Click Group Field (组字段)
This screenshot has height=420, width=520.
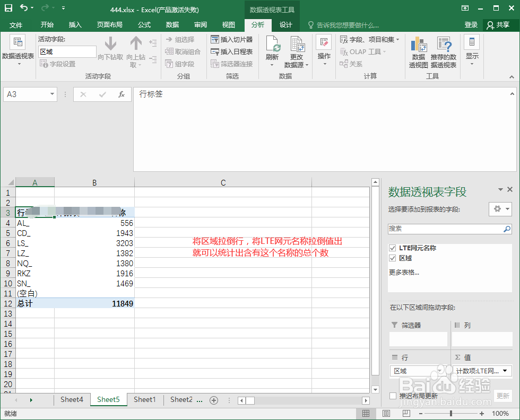[x=180, y=64]
